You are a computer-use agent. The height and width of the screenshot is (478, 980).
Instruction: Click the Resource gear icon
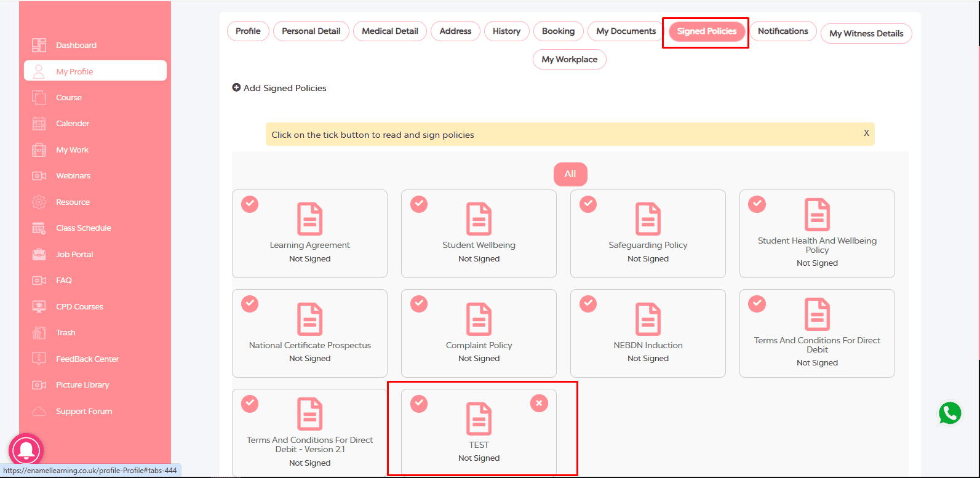(39, 202)
